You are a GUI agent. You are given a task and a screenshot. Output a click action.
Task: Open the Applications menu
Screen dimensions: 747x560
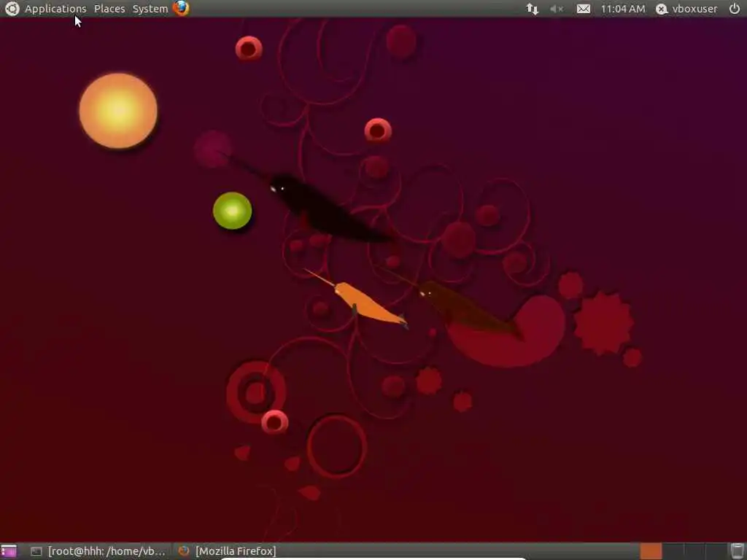coord(55,9)
